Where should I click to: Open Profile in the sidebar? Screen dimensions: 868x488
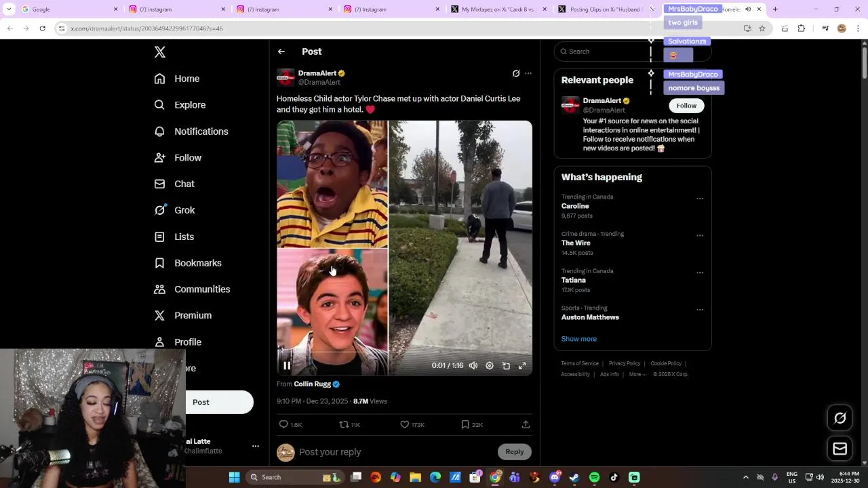[178, 342]
